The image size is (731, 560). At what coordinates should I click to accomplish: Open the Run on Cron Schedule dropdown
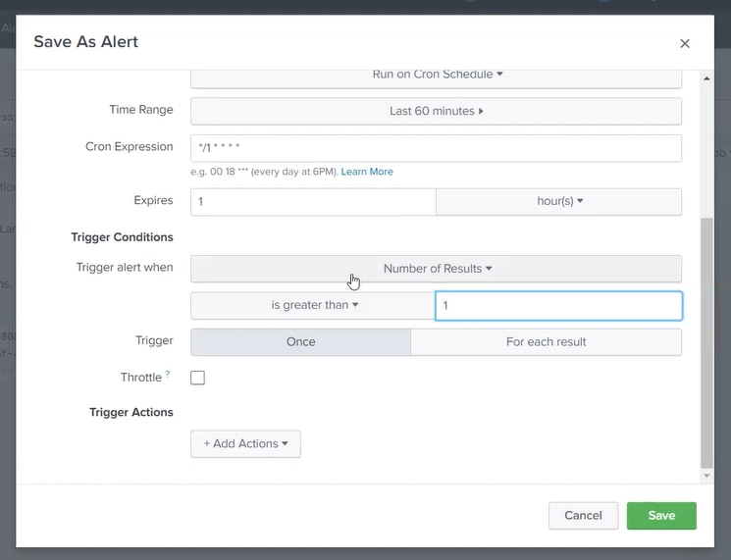point(436,77)
